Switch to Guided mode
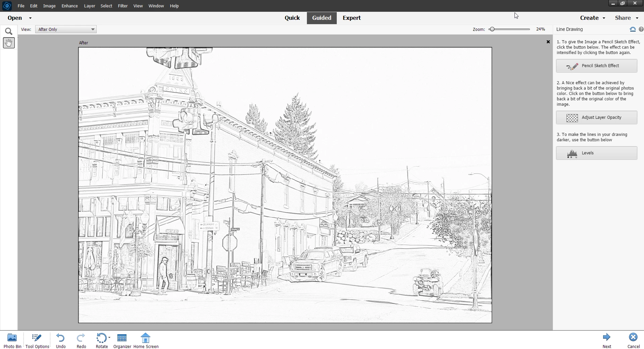Screen dimensions: 644x349 (x=322, y=18)
